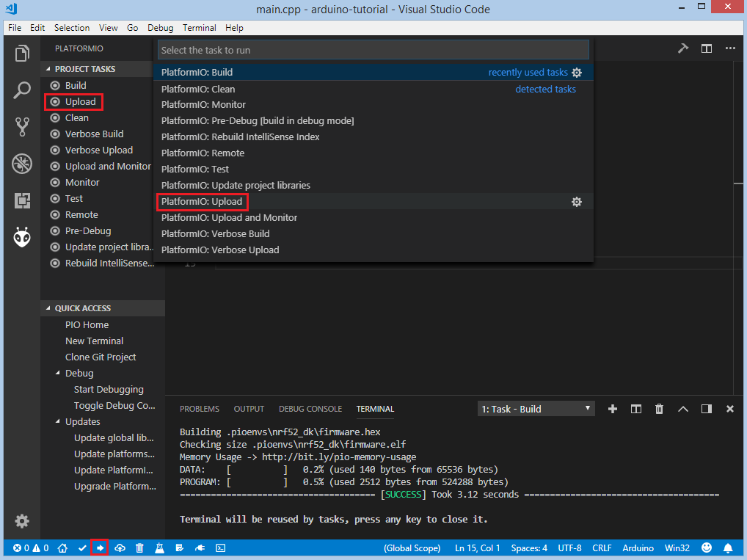The width and height of the screenshot is (747, 560).
Task: Open New Terminal icon in status bar
Action: [221, 548]
